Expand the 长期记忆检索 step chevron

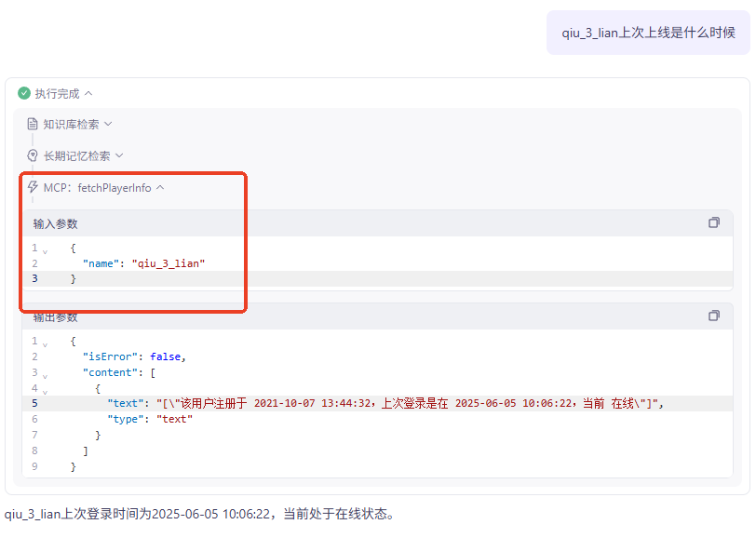pos(119,155)
